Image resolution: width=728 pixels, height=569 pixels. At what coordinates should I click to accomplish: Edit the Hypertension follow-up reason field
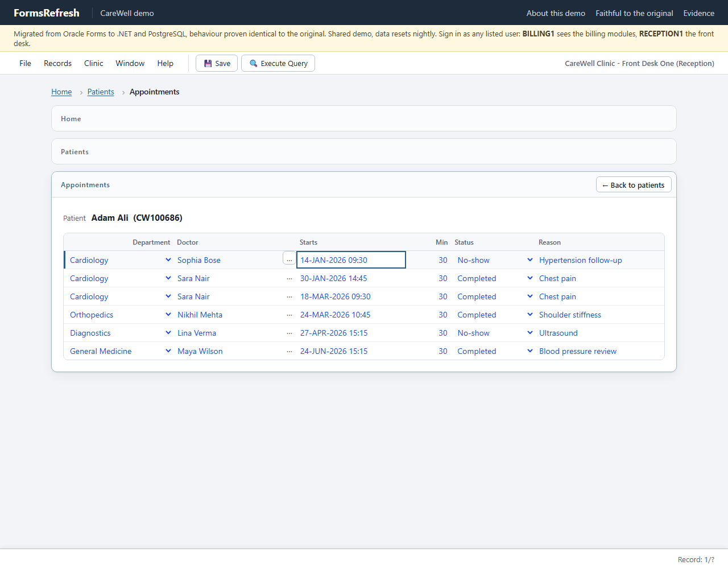pyautogui.click(x=599, y=260)
